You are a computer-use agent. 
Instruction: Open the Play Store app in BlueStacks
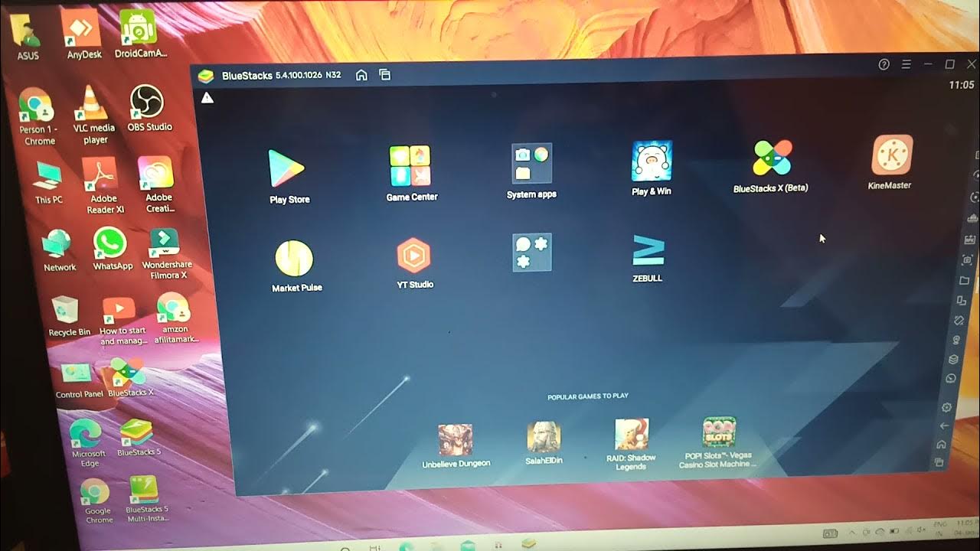click(x=288, y=169)
